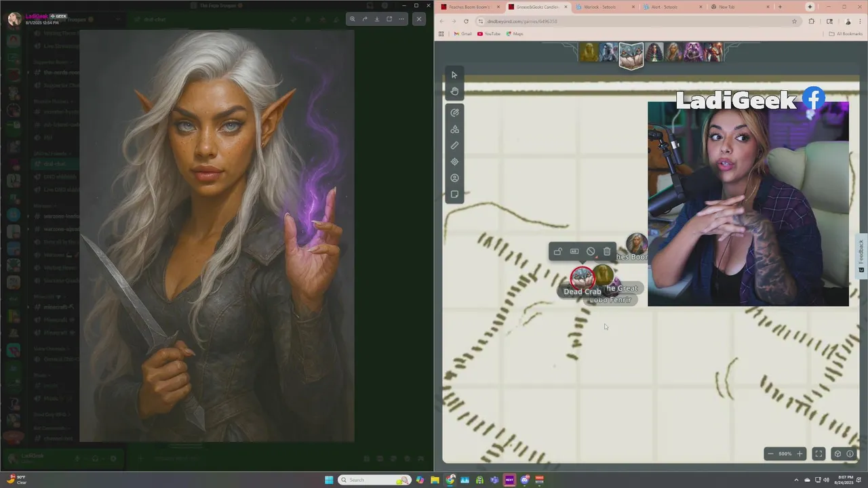Viewport: 868px width, 488px height.
Task: Forward the image in Discord viewer
Action: (x=365, y=19)
